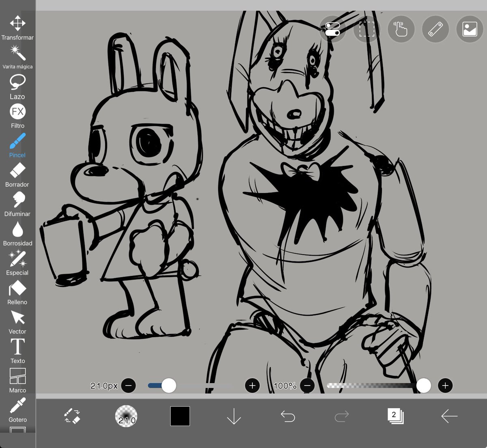
Task: Select the Marco frame tool
Action: pyautogui.click(x=17, y=381)
